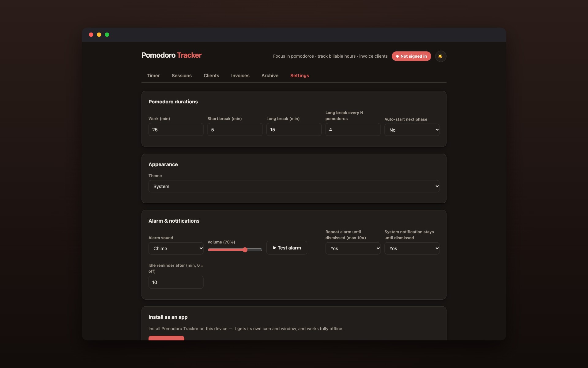The width and height of the screenshot is (588, 368).
Task: Focus the Idle reminder after field
Action: (176, 282)
